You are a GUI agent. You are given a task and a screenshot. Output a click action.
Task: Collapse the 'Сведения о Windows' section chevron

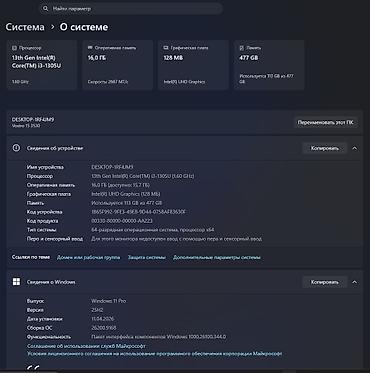click(x=355, y=282)
